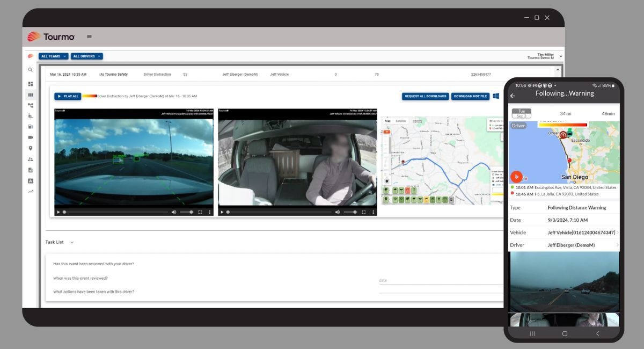Viewport: 644px width, 349px height.
Task: Select the video camera icon in the sidebar
Action: point(31,137)
